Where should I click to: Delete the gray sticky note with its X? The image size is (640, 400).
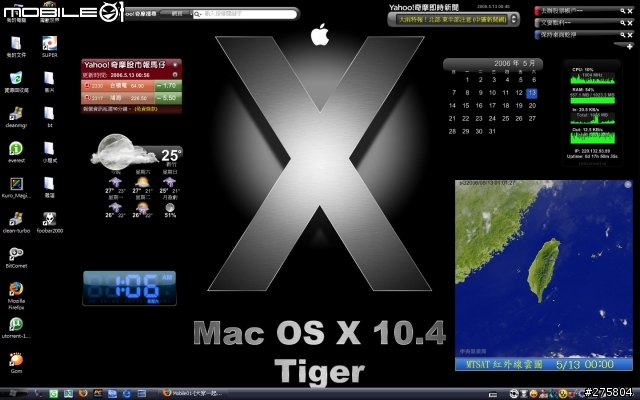(x=630, y=23)
